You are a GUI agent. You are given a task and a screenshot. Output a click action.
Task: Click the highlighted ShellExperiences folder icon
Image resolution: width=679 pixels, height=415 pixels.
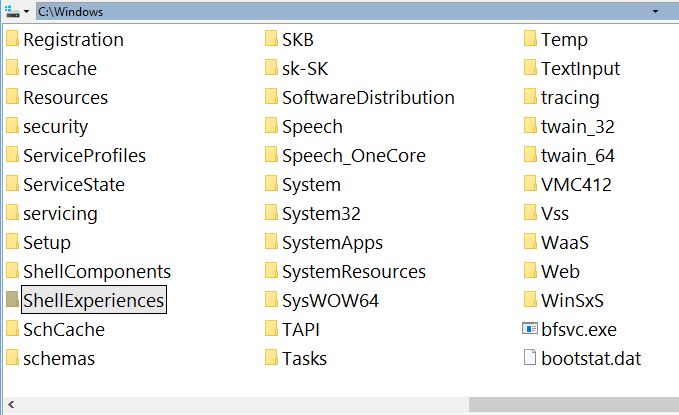coord(12,299)
